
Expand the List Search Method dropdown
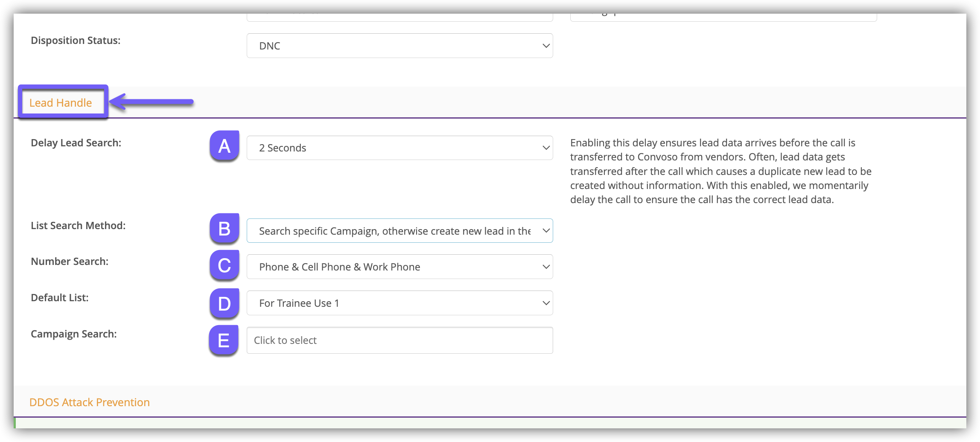(400, 231)
